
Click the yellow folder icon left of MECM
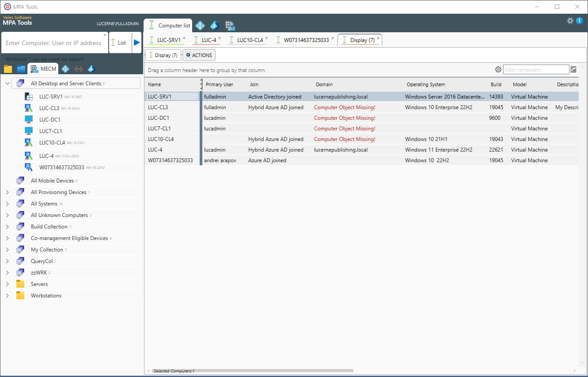click(8, 69)
